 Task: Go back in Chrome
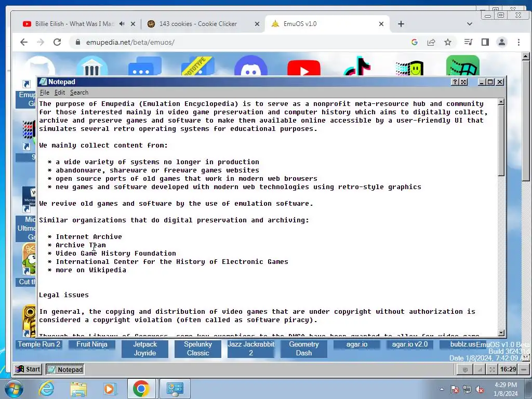(x=24, y=42)
